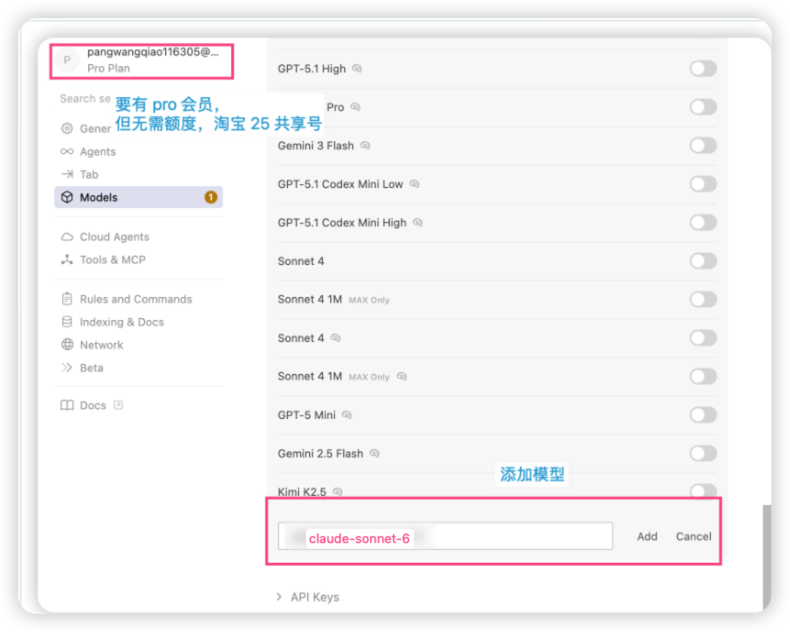Click the thinking icon beside second Sonnet 4
Image resolution: width=790 pixels, height=632 pixels.
[336, 338]
